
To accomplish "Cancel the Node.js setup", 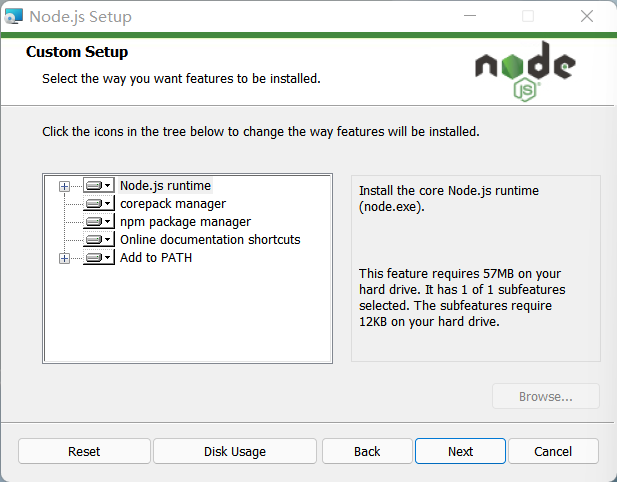I will (x=552, y=451).
